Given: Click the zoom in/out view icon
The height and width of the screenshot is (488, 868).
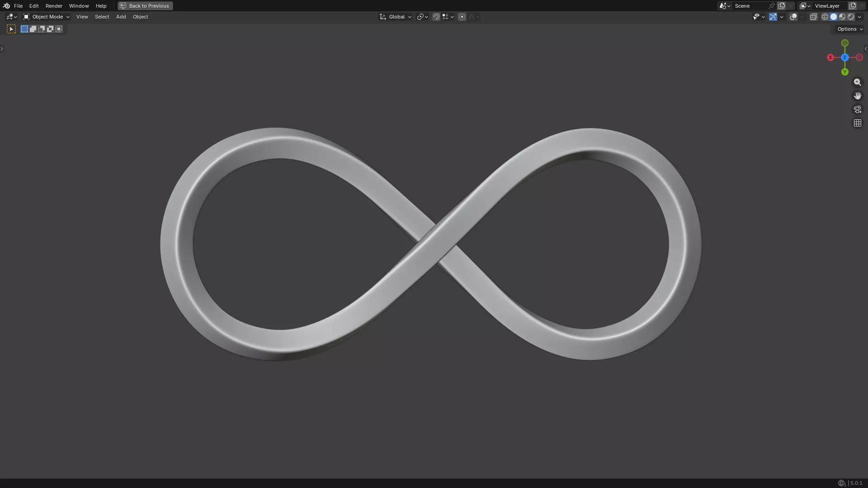Looking at the screenshot, I should pos(857,82).
